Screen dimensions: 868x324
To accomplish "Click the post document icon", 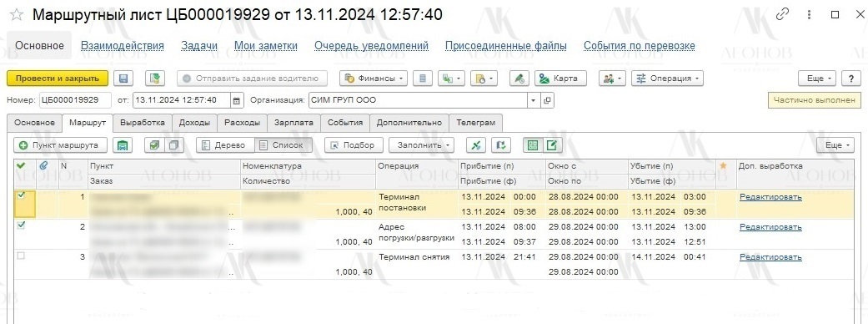I will [155, 78].
